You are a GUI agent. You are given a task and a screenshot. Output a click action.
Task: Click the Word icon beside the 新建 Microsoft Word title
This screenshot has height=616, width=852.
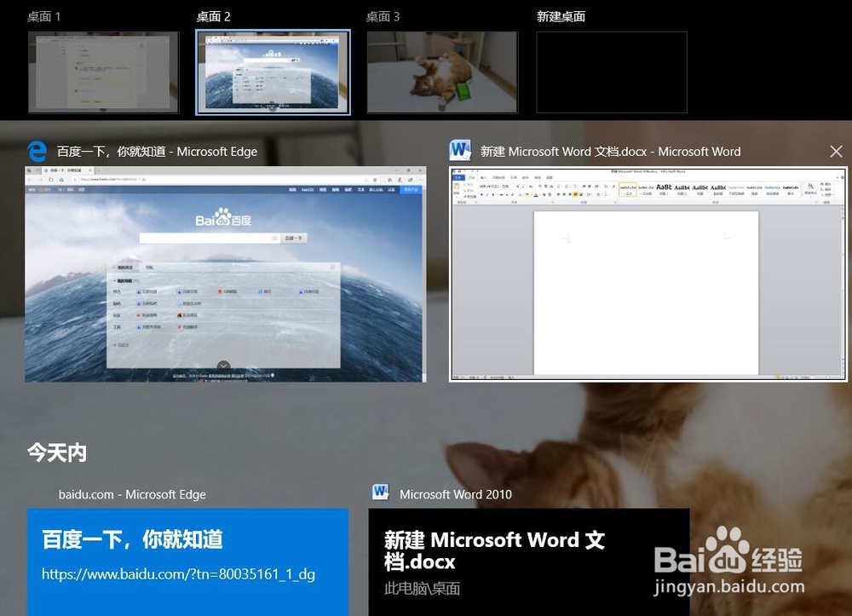[x=460, y=151]
